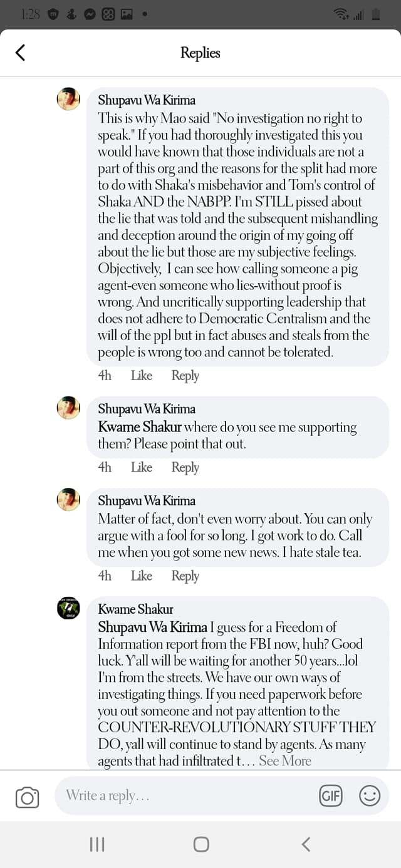Reply to the Mao quote comment
Image resolution: width=401 pixels, height=868 pixels.
tap(185, 375)
